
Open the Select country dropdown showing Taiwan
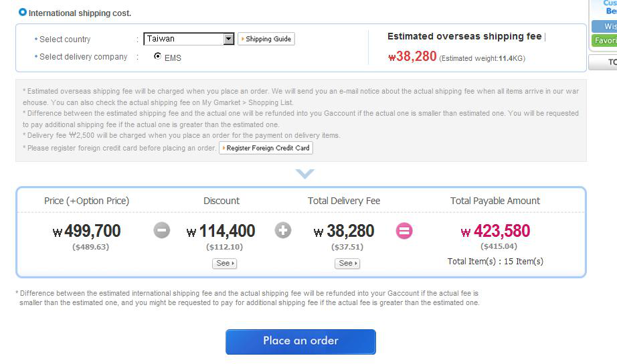(x=183, y=39)
